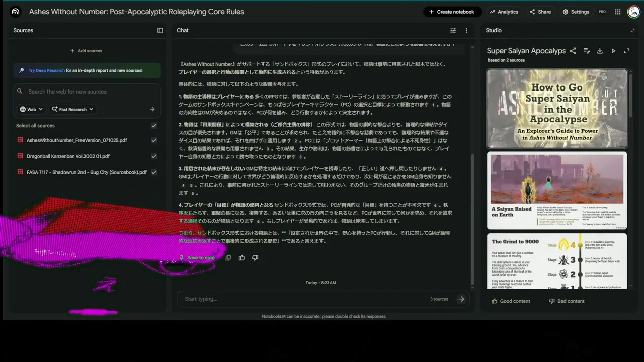Viewport: 644px width, 362px height.
Task: Uncheck the AshesWithoutNumber_FreeVersion_071025.pdf source
Action: 154,140
